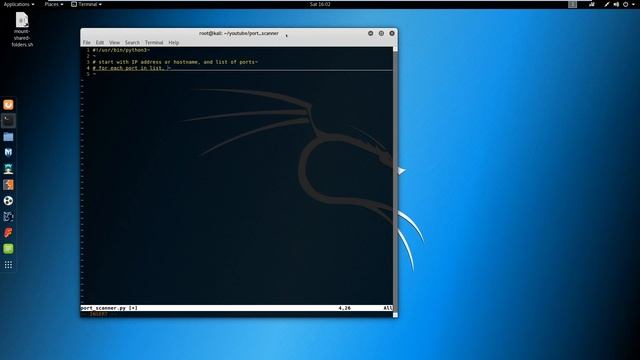Image resolution: width=640 pixels, height=360 pixels.
Task: Close the terminal window
Action: [x=392, y=33]
